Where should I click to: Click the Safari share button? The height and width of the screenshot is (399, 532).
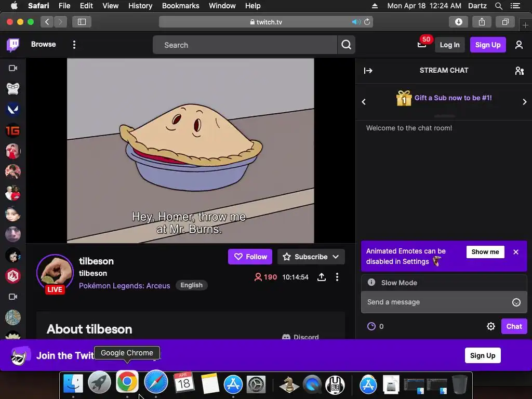[x=482, y=22]
